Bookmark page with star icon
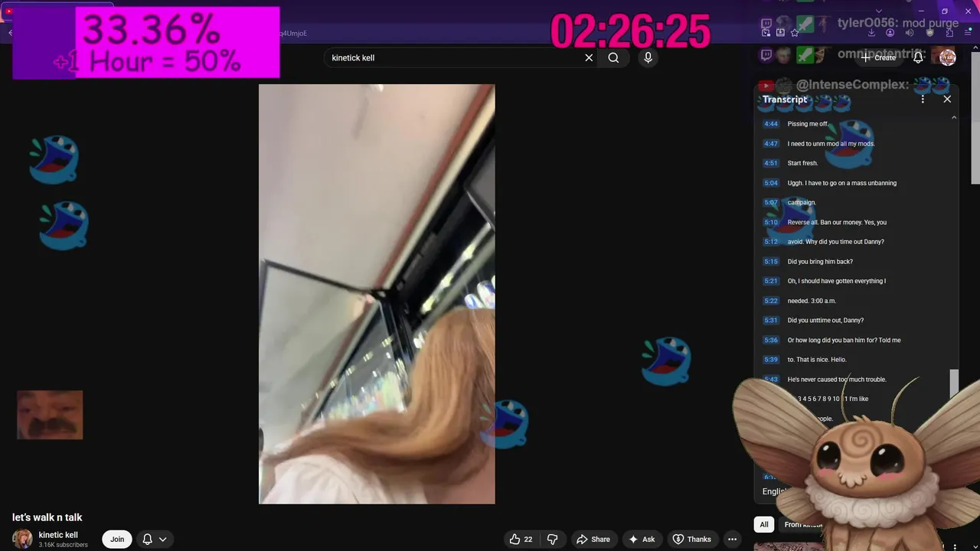Screen dimensions: 980x551 pyautogui.click(x=795, y=33)
